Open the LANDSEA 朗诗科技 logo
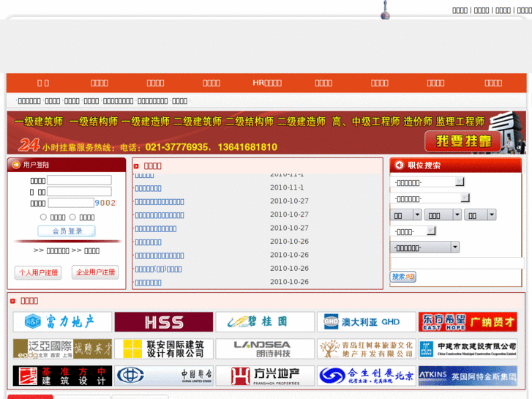Viewport: 532px width, 399px height. tap(265, 348)
